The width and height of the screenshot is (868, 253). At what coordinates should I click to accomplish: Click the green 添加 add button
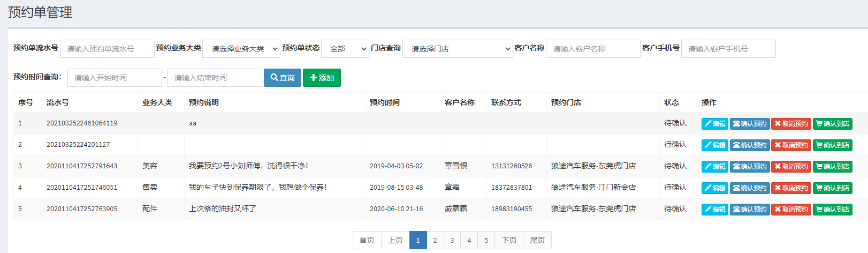click(x=322, y=78)
